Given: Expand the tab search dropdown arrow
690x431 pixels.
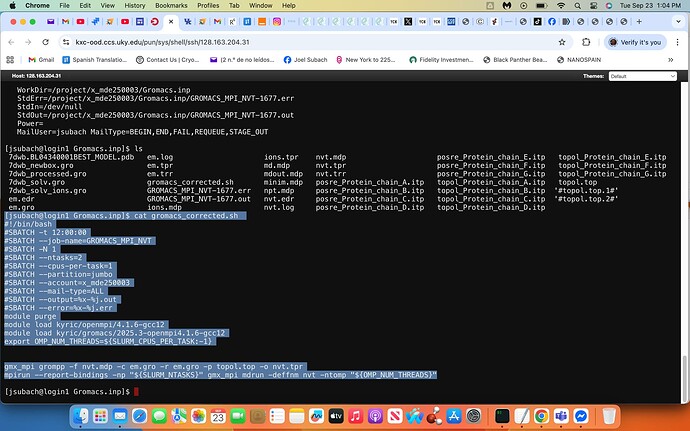Looking at the screenshot, I should tap(678, 22).
